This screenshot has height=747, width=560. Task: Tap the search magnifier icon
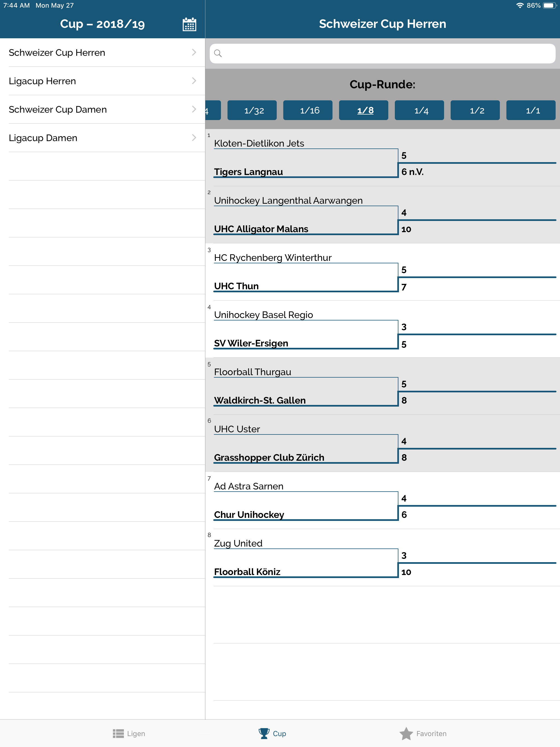coord(218,53)
